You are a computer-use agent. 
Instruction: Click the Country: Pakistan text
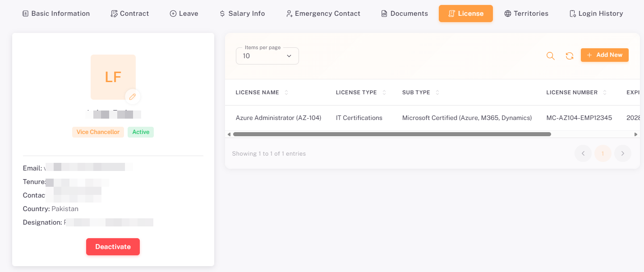pyautogui.click(x=51, y=209)
